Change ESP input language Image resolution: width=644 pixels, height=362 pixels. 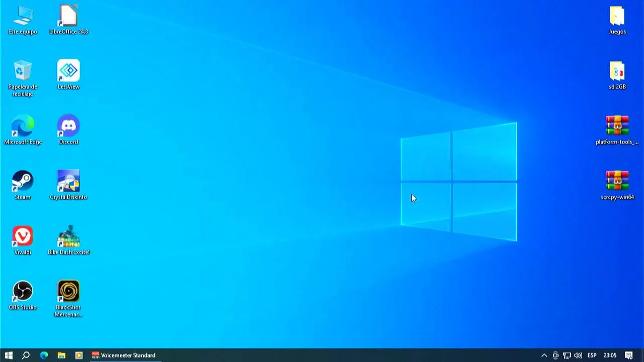pos(592,355)
